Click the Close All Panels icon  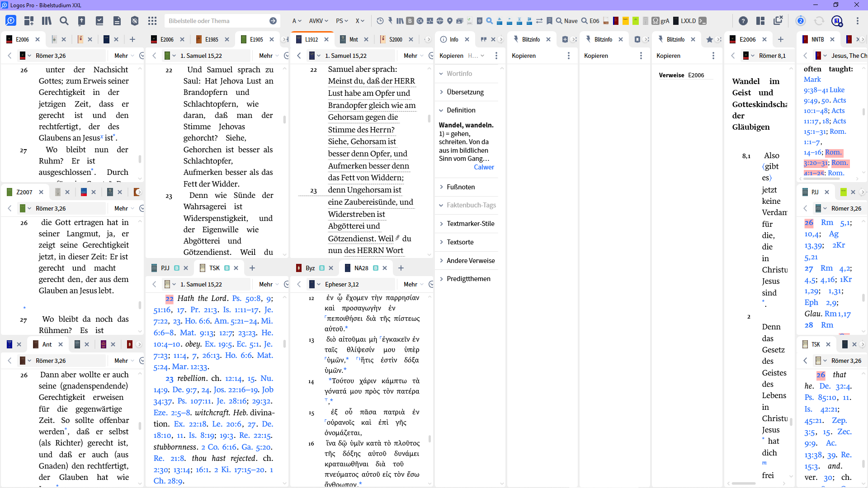[x=778, y=21]
